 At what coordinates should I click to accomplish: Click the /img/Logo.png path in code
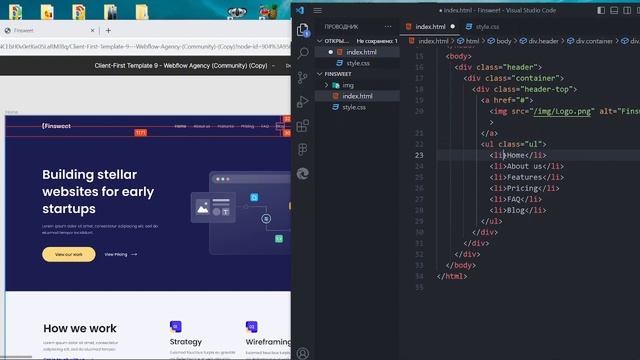tap(562, 111)
